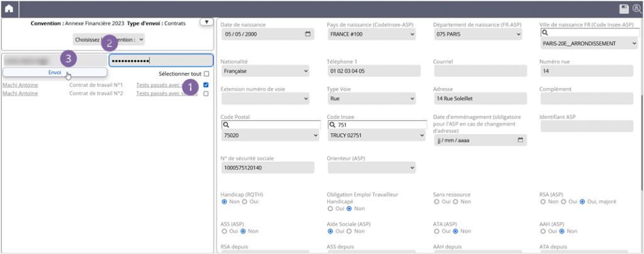Open the Choisissez la convention dropdown
This screenshot has width=644, height=254.
coord(109,39)
